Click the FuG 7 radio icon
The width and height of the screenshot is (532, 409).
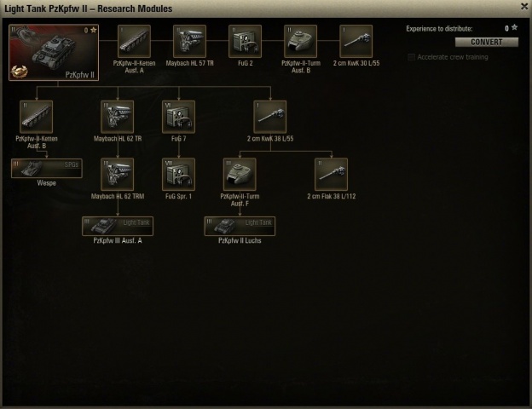point(179,117)
